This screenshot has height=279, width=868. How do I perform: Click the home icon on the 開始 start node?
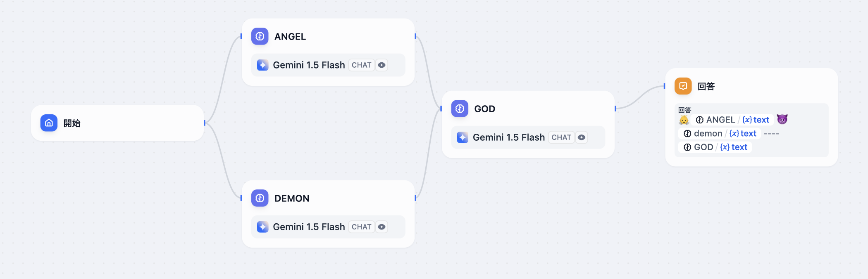(x=49, y=123)
